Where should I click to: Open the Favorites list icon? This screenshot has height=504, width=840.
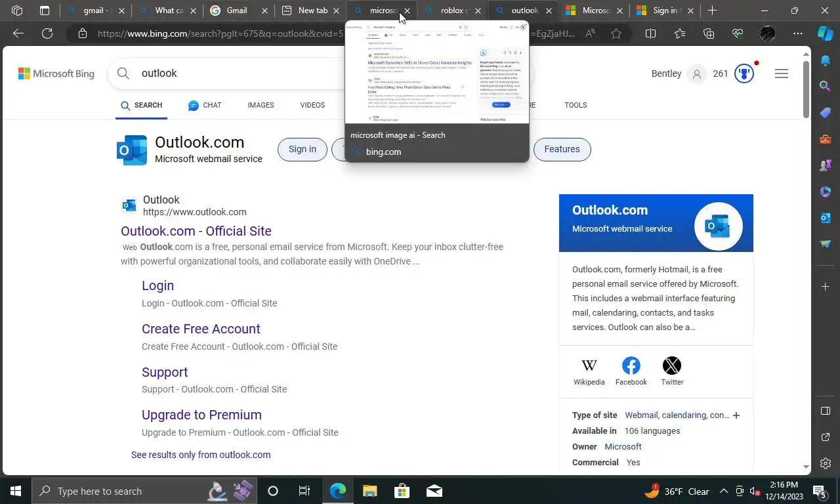[x=679, y=33]
